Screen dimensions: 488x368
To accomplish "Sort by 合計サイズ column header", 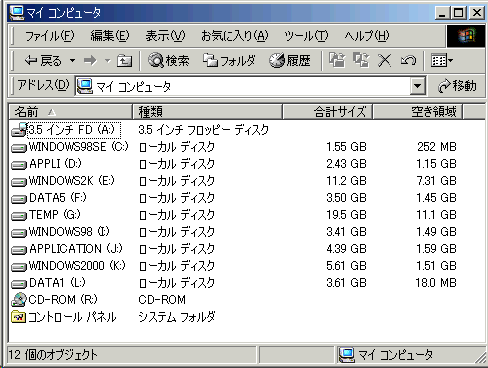I will pyautogui.click(x=327, y=112).
